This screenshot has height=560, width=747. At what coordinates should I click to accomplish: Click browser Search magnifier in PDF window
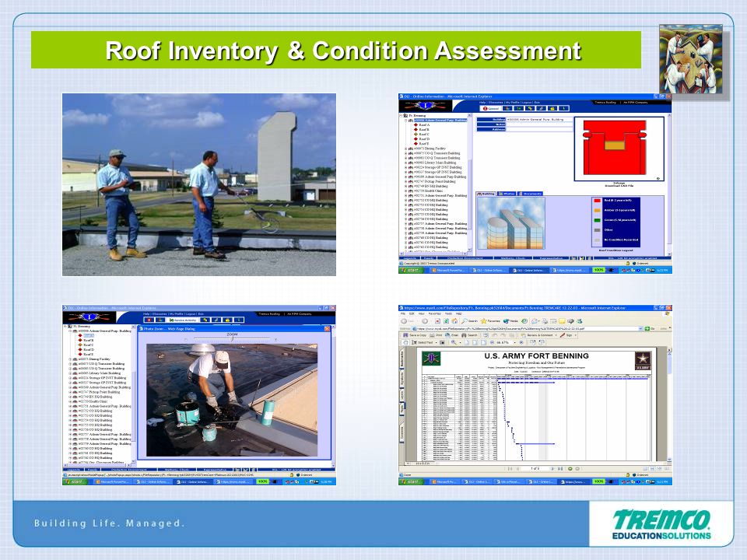point(471,321)
